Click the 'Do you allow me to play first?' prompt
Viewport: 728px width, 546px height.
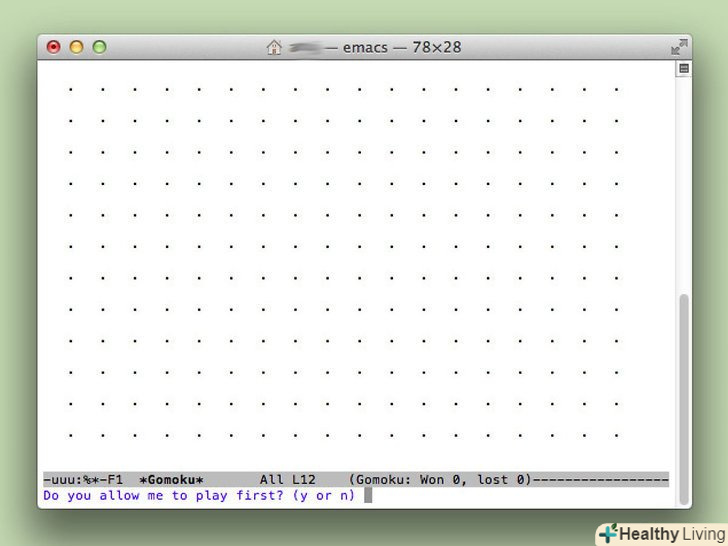(163, 495)
